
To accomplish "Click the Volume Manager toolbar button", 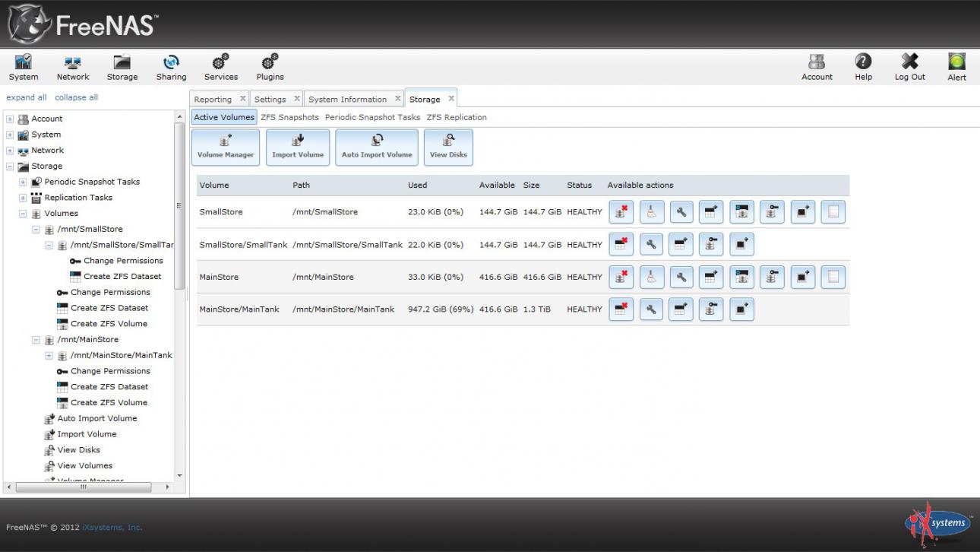I will point(226,147).
